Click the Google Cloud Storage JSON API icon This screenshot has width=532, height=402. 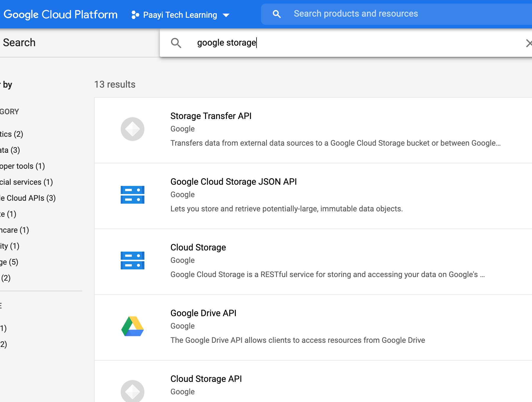(x=132, y=195)
